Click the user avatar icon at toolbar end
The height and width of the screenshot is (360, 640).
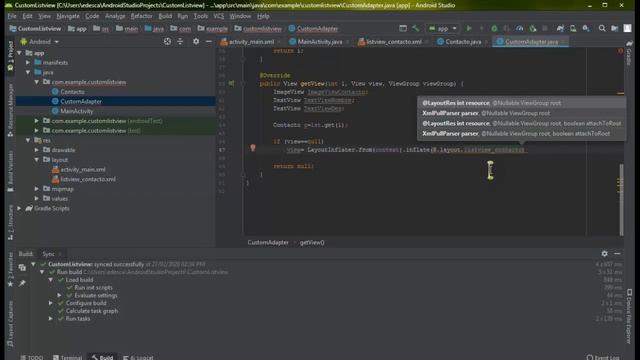(627, 28)
